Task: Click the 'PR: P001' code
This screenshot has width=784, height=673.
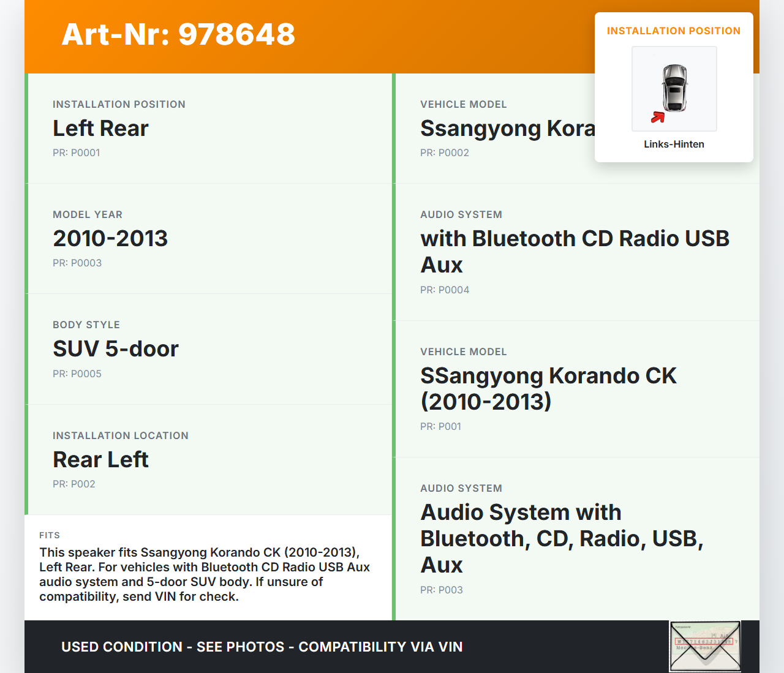Action: 440,427
